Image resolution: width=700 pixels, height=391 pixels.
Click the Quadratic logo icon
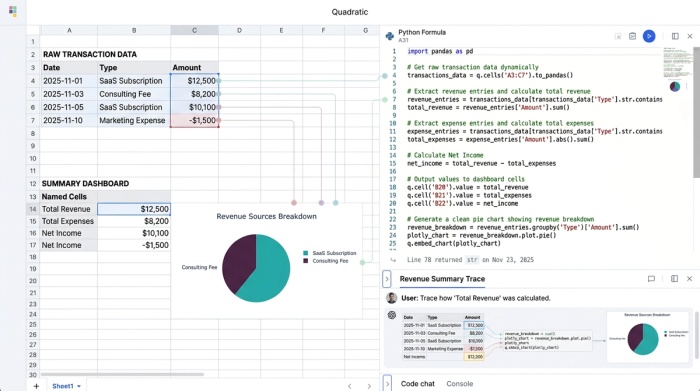point(13,12)
